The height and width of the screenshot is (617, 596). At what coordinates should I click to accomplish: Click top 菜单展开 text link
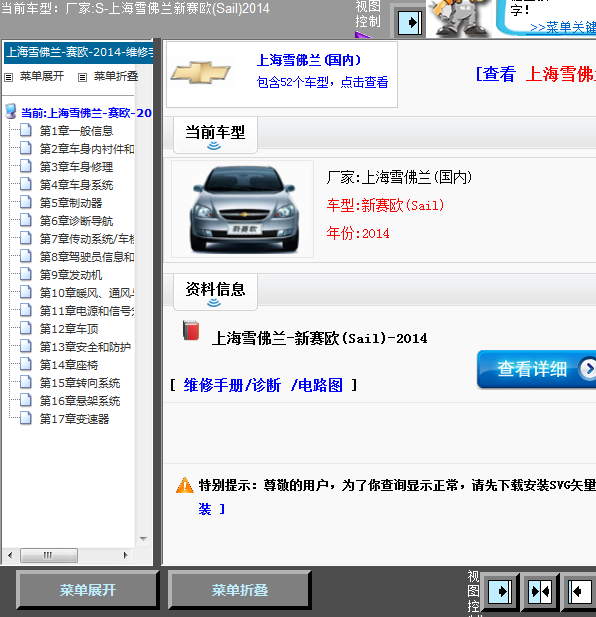point(42,76)
